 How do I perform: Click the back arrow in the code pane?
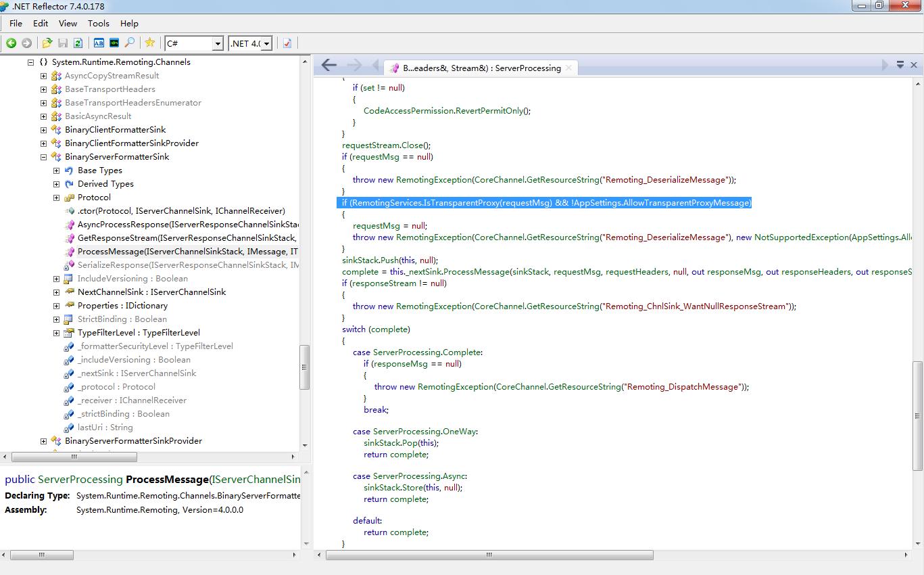[x=329, y=65]
